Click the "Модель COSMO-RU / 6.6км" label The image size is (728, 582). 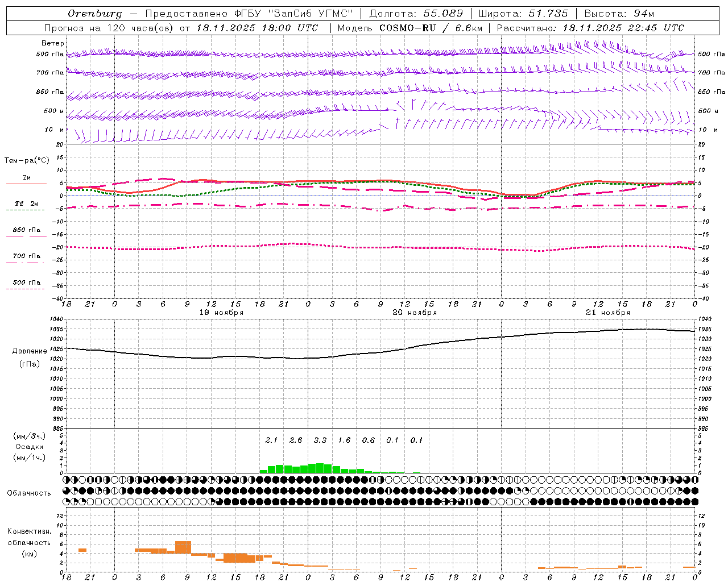point(410,28)
